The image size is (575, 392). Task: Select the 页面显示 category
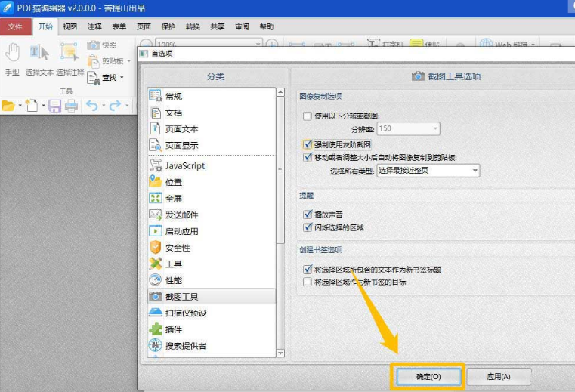(x=212, y=146)
